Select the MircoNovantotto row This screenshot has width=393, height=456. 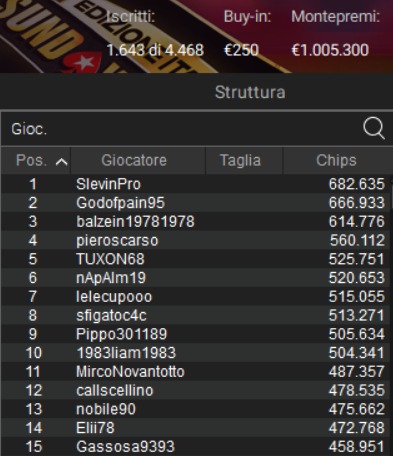(x=195, y=372)
